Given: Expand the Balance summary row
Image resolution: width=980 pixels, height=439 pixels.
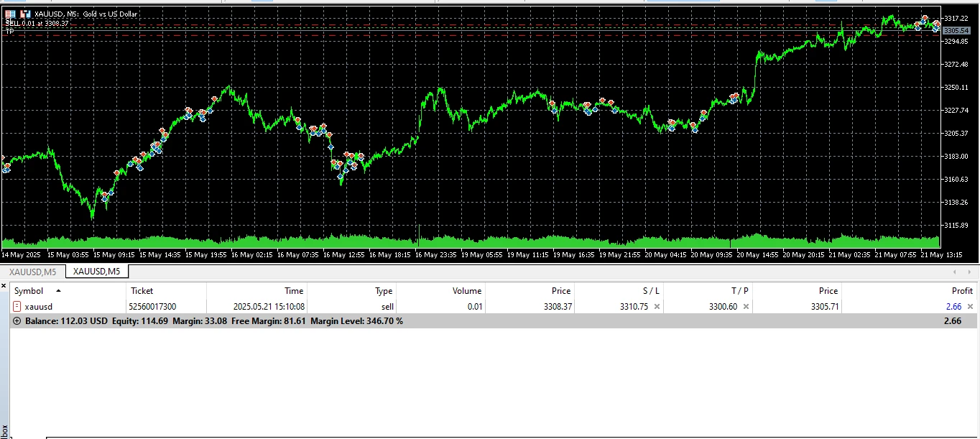Looking at the screenshot, I should (x=17, y=321).
